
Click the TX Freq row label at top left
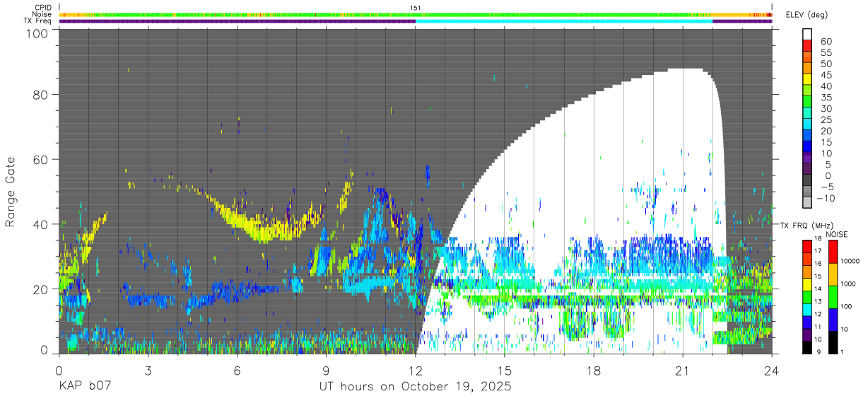tap(38, 21)
